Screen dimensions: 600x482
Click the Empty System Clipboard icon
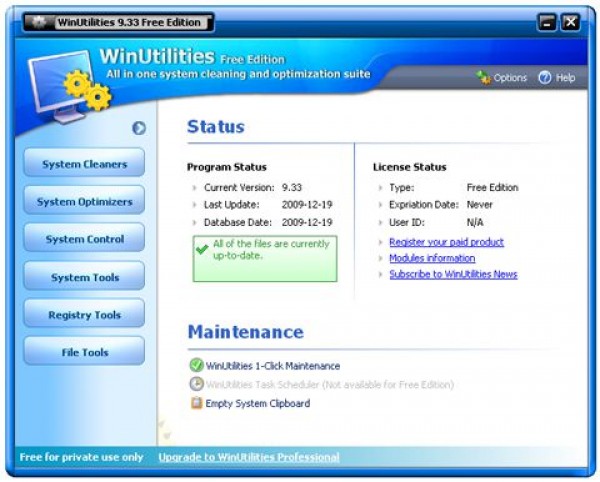tap(196, 403)
